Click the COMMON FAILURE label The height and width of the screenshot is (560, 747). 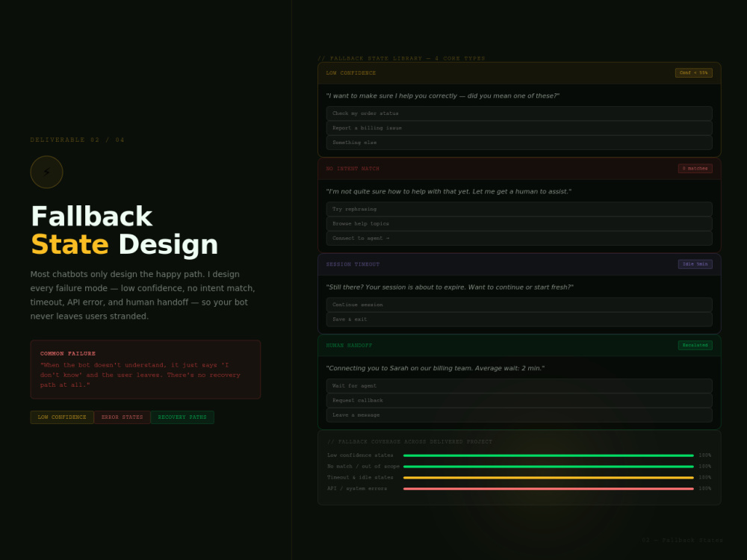click(68, 354)
